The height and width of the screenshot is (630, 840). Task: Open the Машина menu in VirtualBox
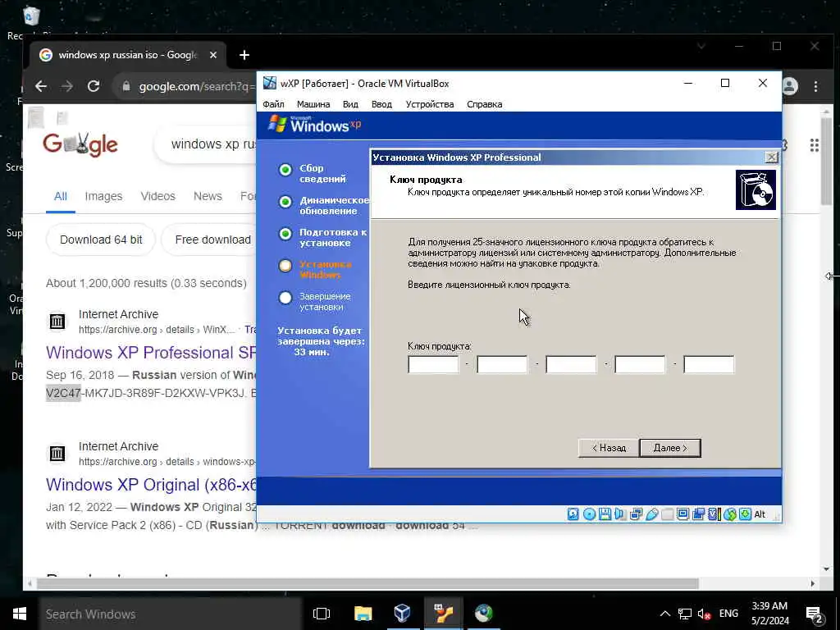click(x=313, y=104)
